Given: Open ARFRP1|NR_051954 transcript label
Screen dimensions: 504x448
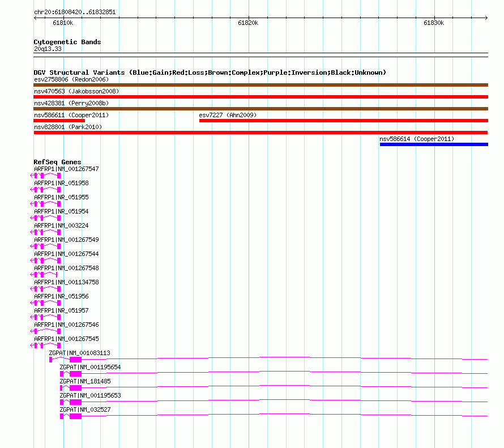Looking at the screenshot, I should (x=61, y=211).
